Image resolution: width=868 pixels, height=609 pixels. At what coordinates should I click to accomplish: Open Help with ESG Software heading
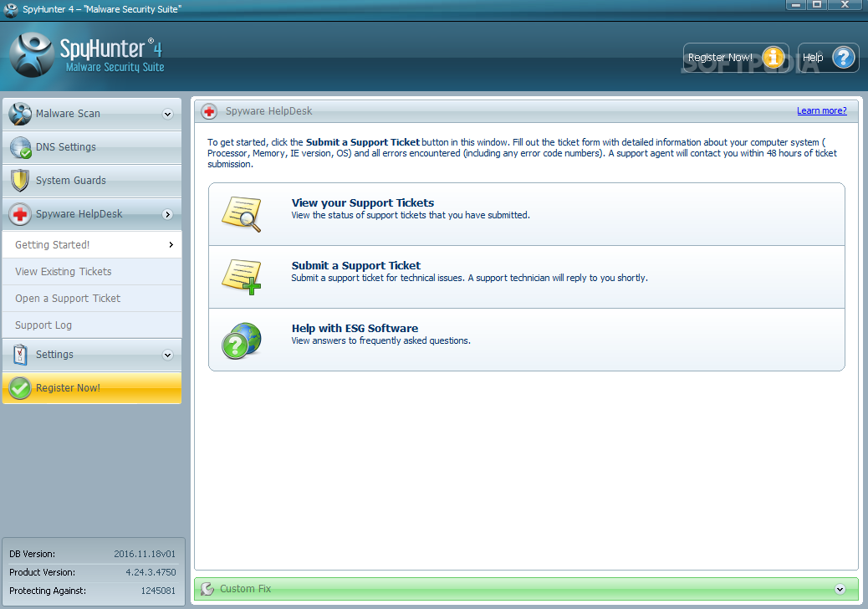[355, 328]
